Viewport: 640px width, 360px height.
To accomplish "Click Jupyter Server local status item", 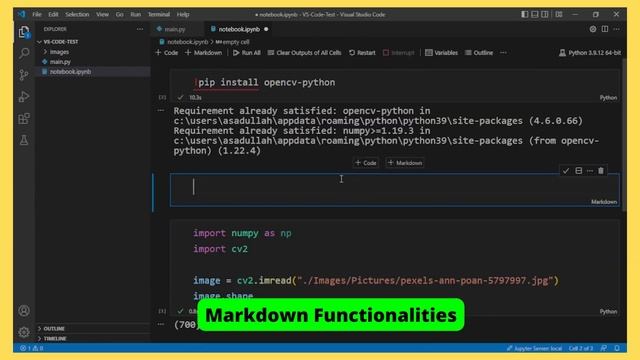I will click(x=534, y=348).
